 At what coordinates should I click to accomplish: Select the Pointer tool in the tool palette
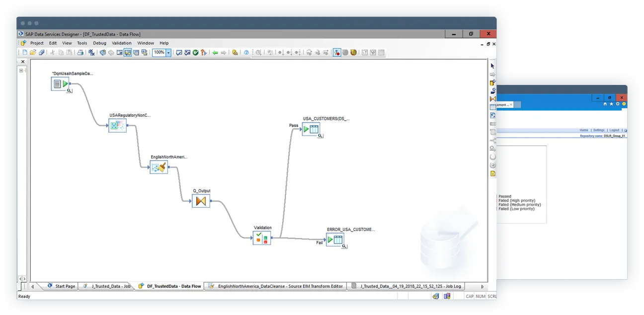[492, 65]
